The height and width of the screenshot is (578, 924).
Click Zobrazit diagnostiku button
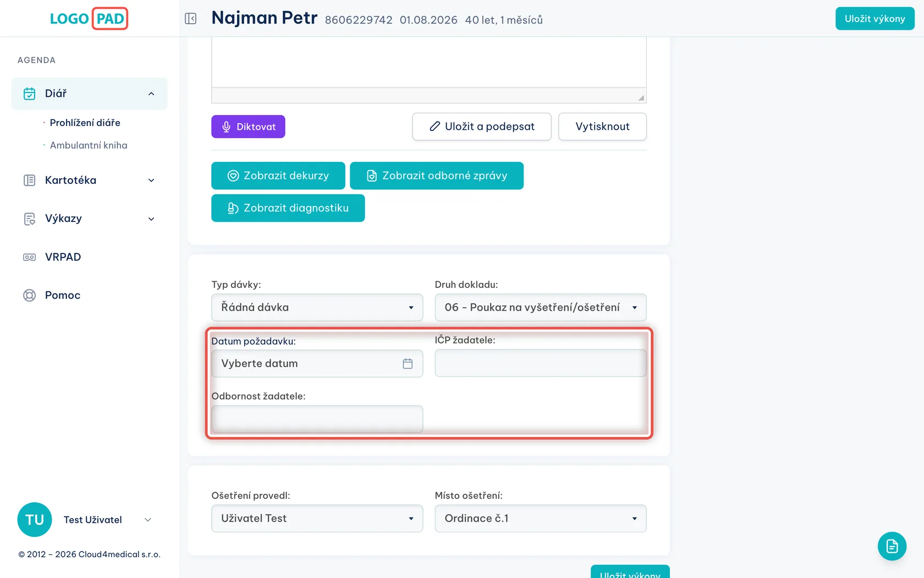pyautogui.click(x=288, y=208)
